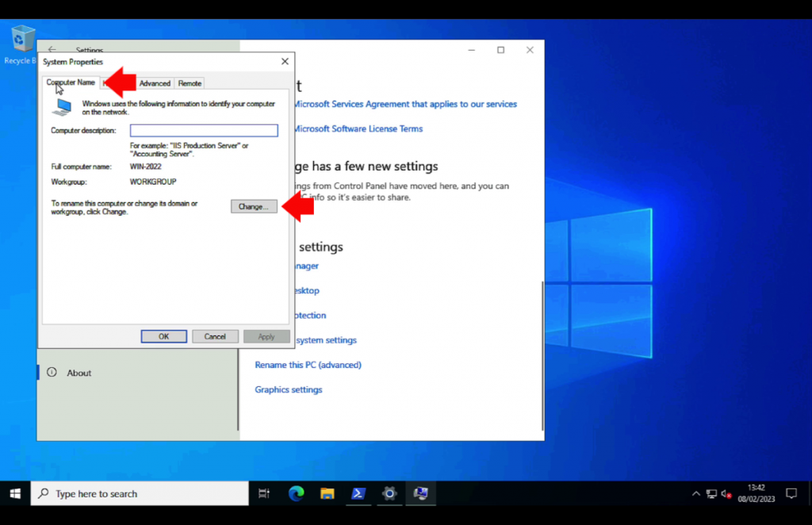Screen dimensions: 812x525
Task: Open the Settings gear on the taskbar
Action: (389, 493)
